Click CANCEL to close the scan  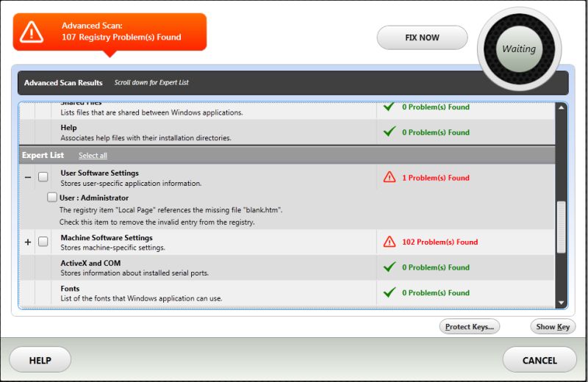click(539, 360)
